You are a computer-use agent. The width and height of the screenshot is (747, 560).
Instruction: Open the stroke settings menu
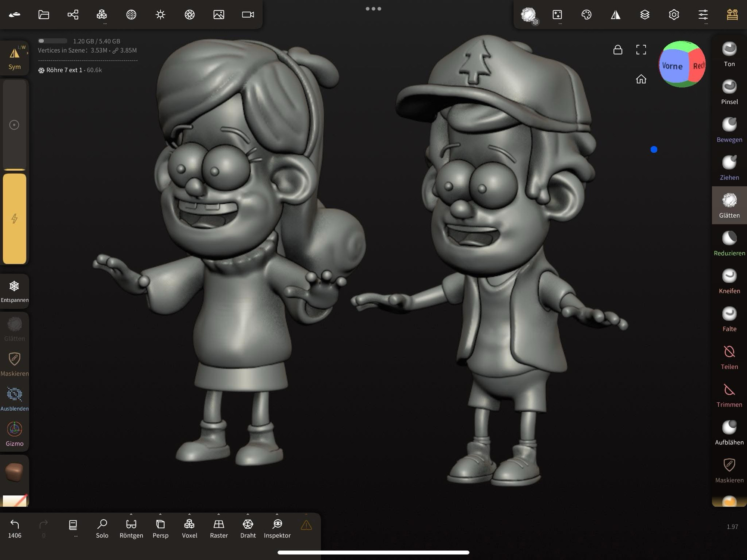(557, 15)
